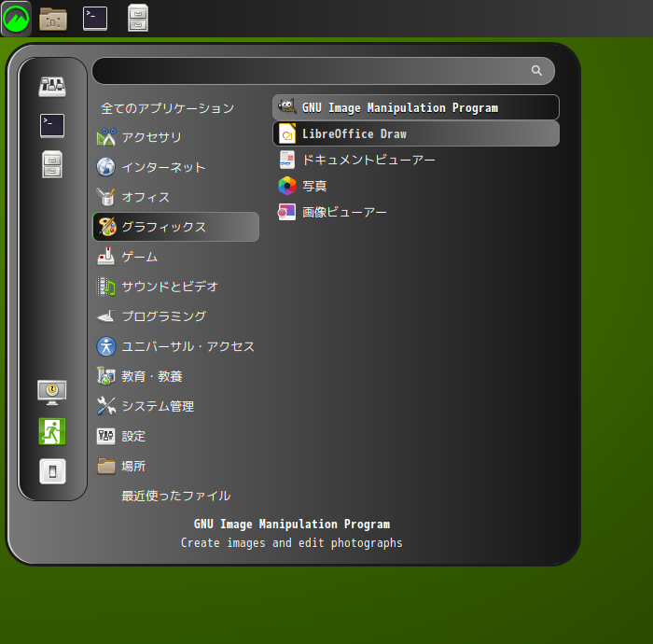Open 設定 category label
653x644 pixels.
coord(133,436)
